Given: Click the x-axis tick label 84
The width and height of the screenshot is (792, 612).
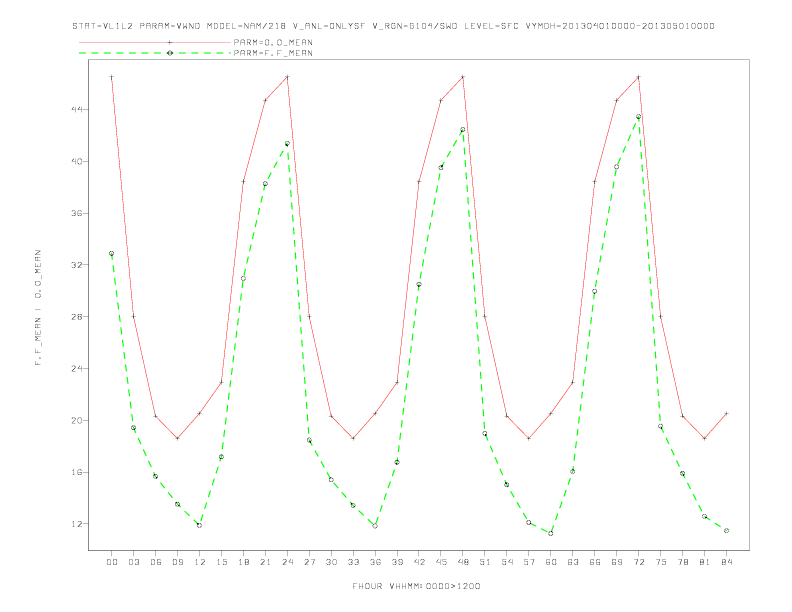Looking at the screenshot, I should tap(727, 562).
